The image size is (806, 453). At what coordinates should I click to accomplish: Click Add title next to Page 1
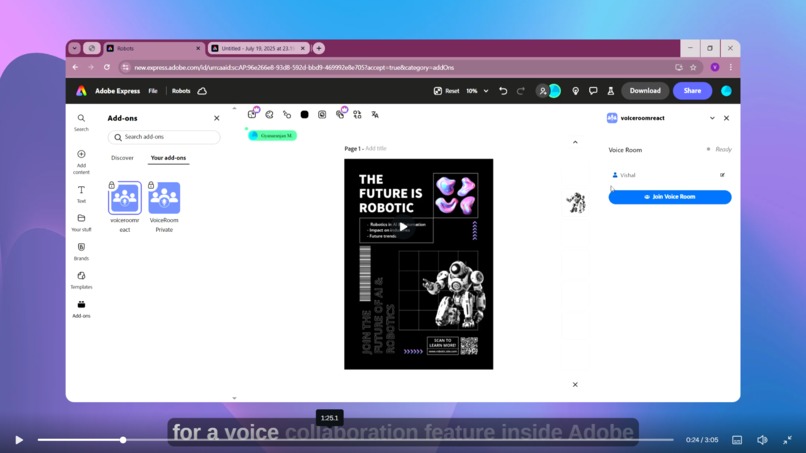[x=376, y=149]
